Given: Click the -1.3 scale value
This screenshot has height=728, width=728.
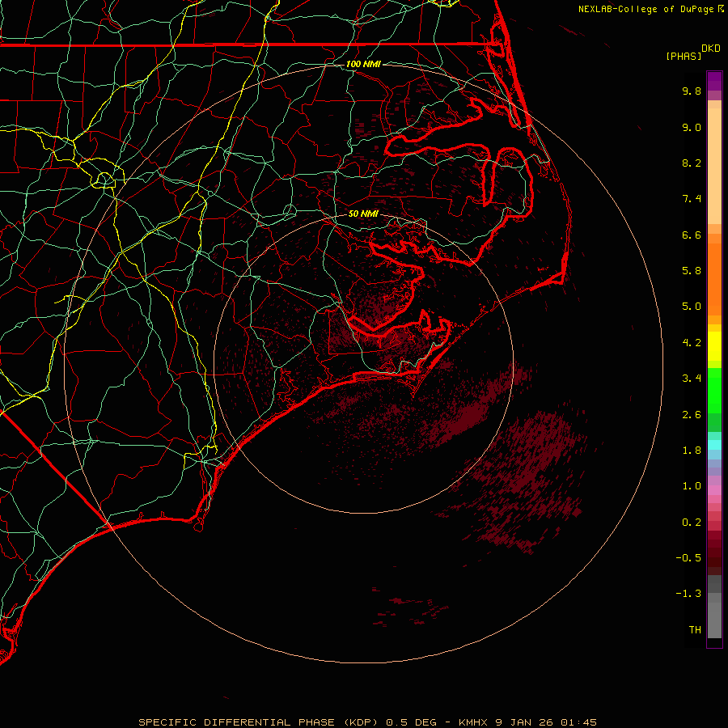Looking at the screenshot, I should (x=688, y=594).
